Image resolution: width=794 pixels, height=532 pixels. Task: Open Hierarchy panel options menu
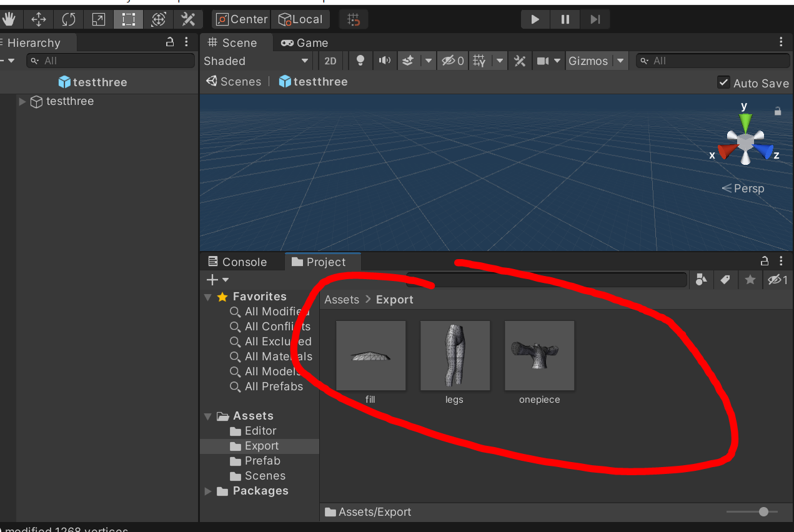click(x=186, y=42)
